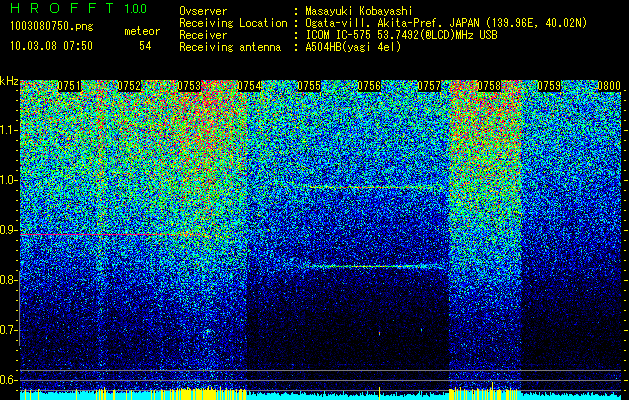Click the 0752 time marker
This screenshot has height=400, width=629.
tap(129, 86)
